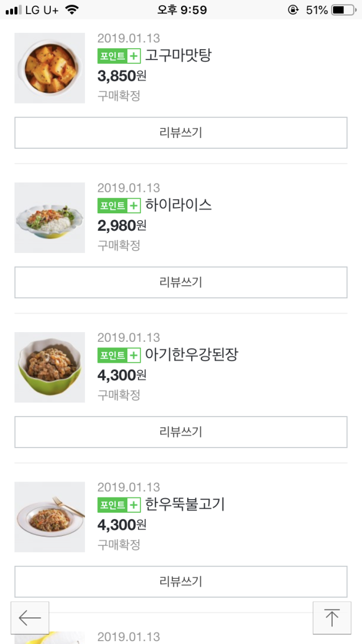The image size is (362, 644).
Task: Tap the 포인트+ badge beside 하이라이스
Action: (119, 205)
